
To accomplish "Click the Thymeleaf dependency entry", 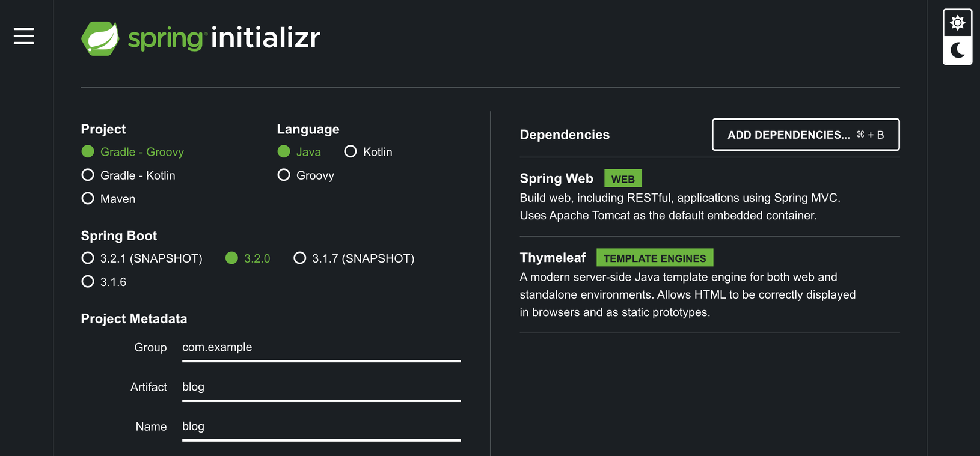I will (709, 285).
